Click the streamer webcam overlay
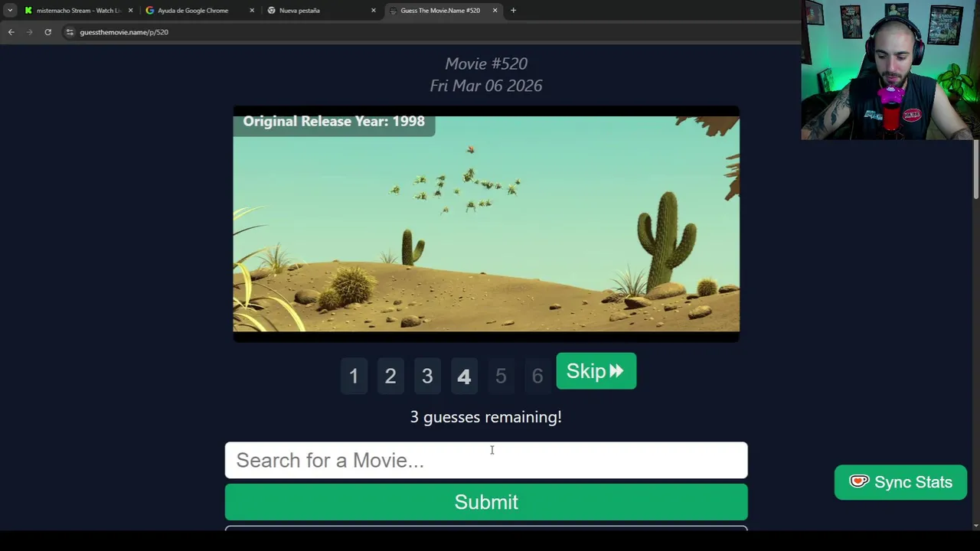Screen dimensions: 980x551 [890, 70]
